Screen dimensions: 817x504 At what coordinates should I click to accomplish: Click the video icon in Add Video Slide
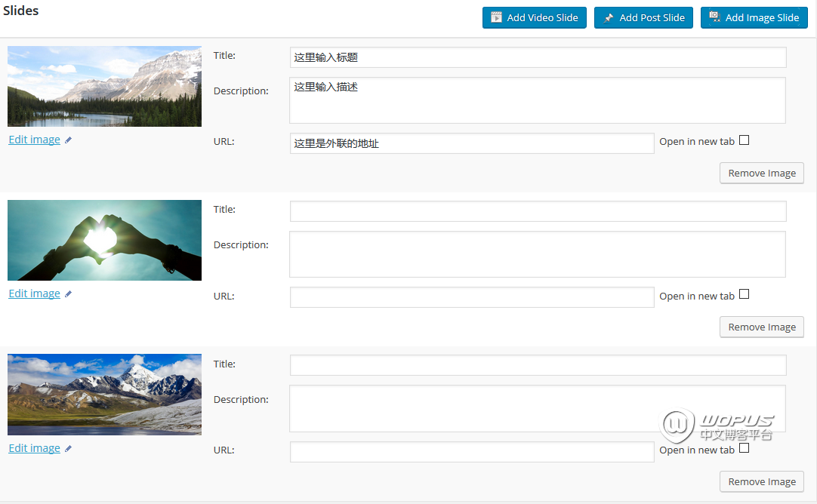coord(496,18)
